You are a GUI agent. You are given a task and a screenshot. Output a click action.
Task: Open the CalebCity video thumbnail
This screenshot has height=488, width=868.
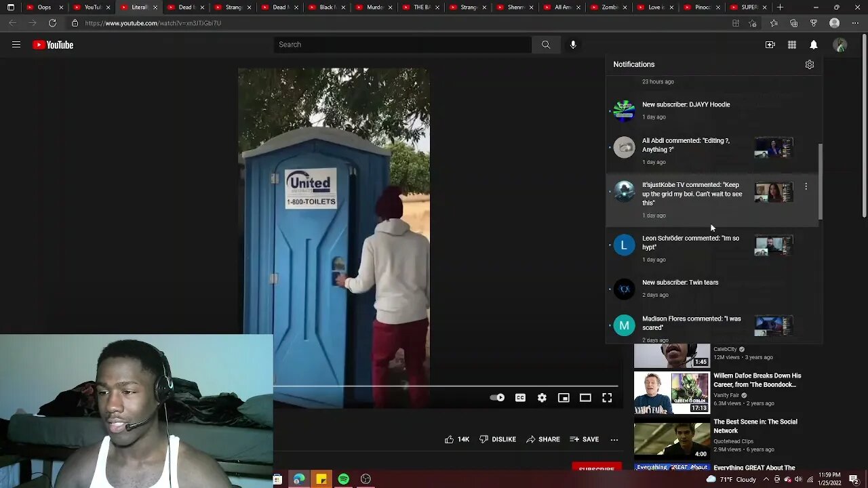coord(672,356)
